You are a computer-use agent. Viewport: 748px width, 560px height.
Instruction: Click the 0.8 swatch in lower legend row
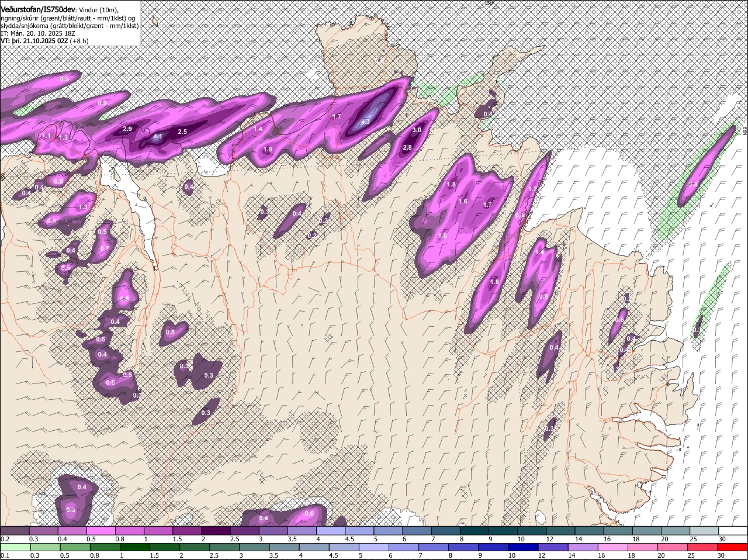pyautogui.click(x=105, y=548)
